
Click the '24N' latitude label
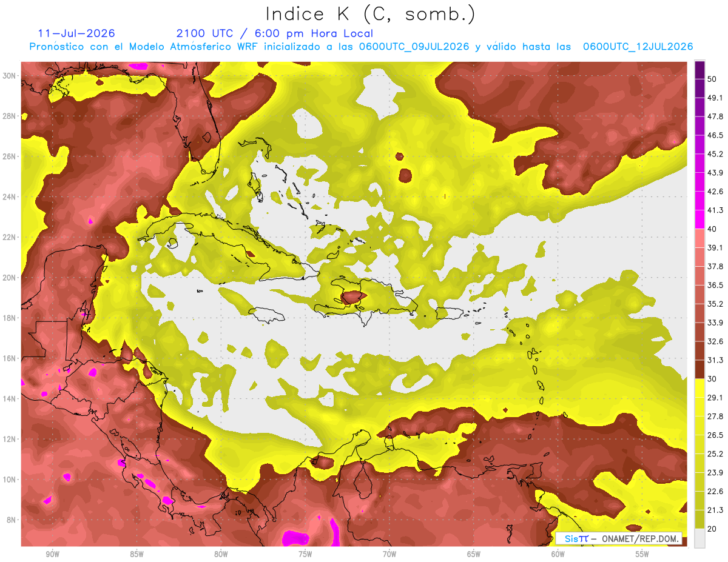click(10, 197)
